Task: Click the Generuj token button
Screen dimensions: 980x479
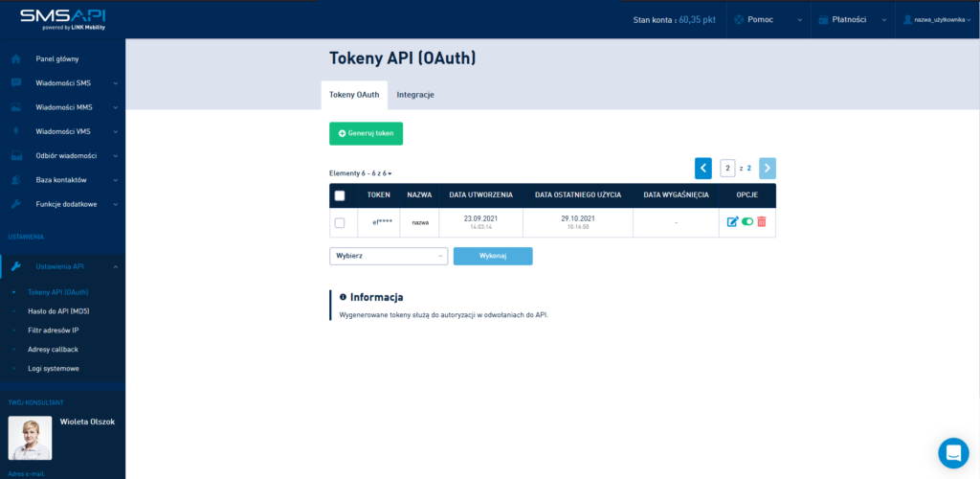Action: pos(367,133)
